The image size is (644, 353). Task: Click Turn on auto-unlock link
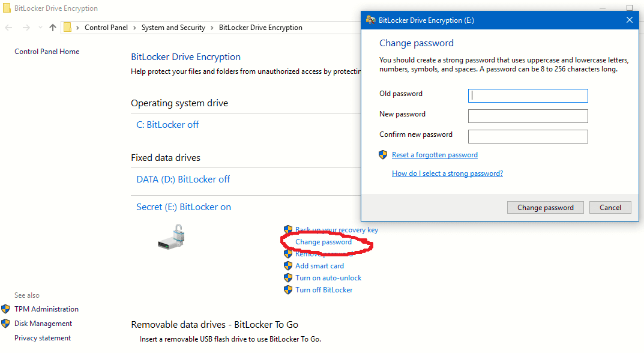point(328,278)
